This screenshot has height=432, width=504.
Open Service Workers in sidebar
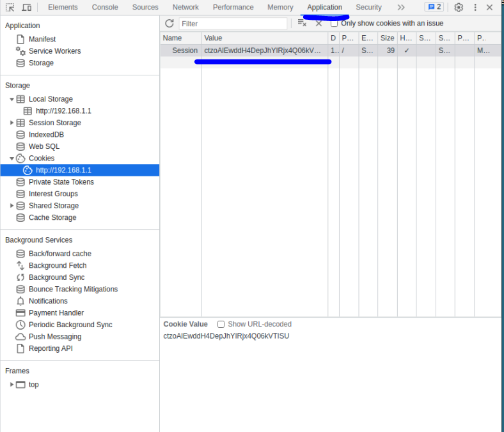tap(54, 51)
